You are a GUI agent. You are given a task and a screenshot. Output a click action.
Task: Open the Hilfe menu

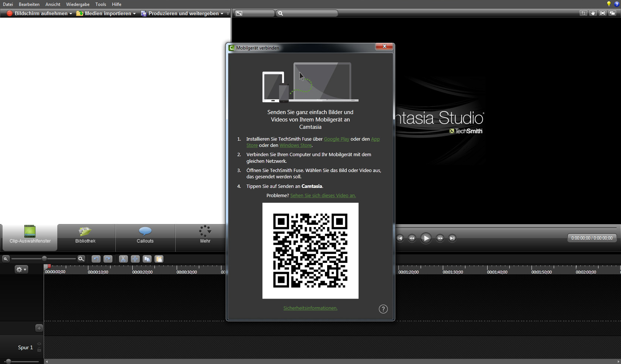(x=116, y=4)
